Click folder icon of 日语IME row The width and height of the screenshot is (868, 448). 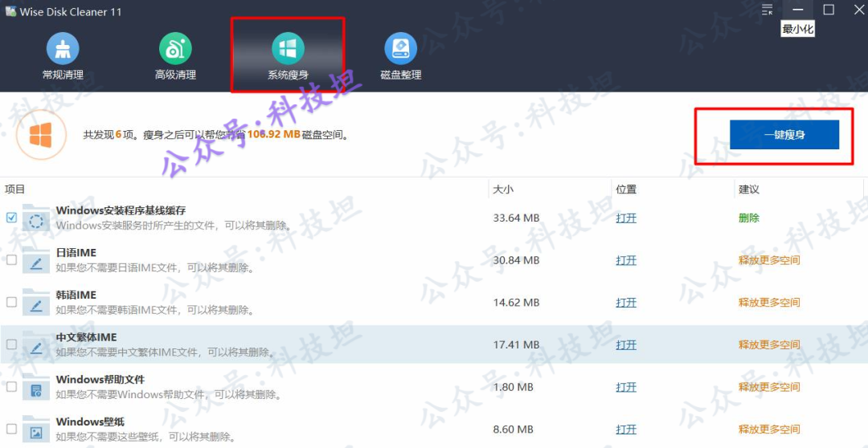click(36, 262)
